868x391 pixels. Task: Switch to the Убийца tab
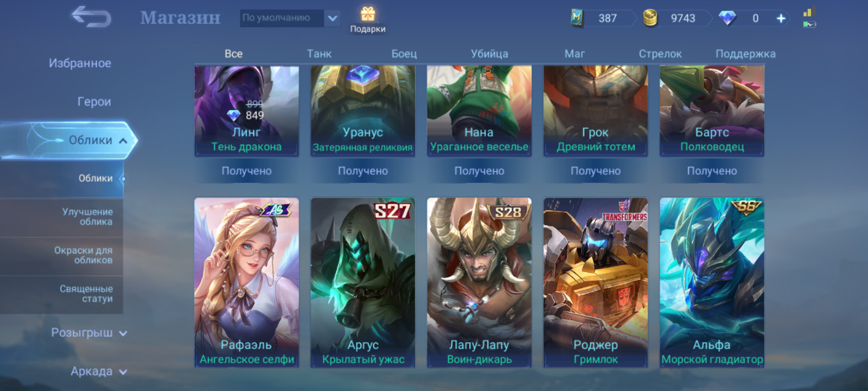pyautogui.click(x=489, y=54)
